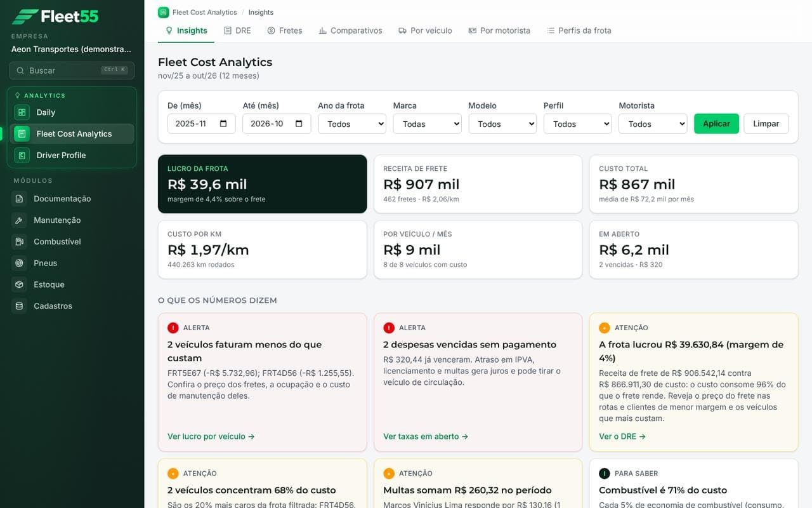
Task: Click orange icon on A frota lucrou card
Action: (x=605, y=328)
